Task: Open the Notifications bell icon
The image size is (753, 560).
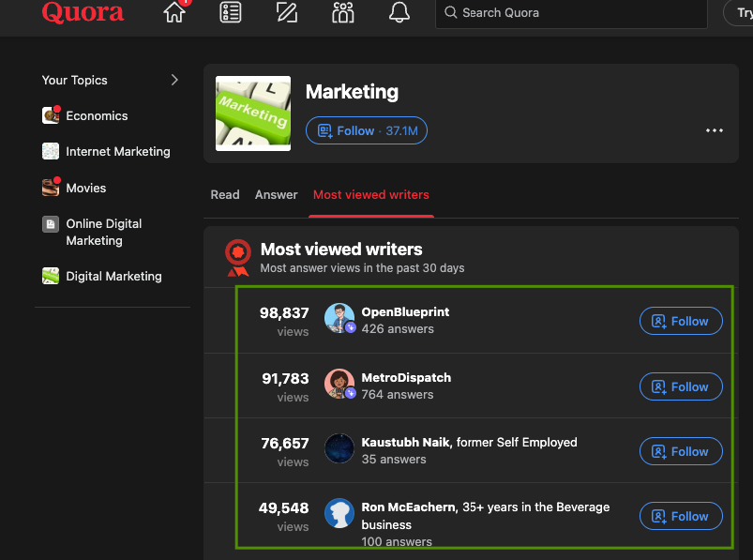Action: 399,12
